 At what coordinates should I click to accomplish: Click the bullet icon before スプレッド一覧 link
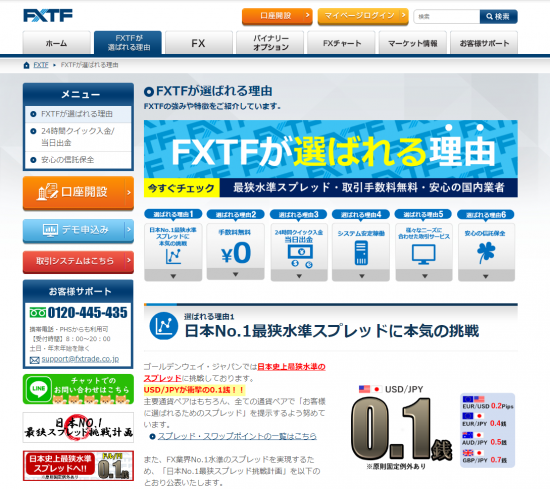[152, 436]
